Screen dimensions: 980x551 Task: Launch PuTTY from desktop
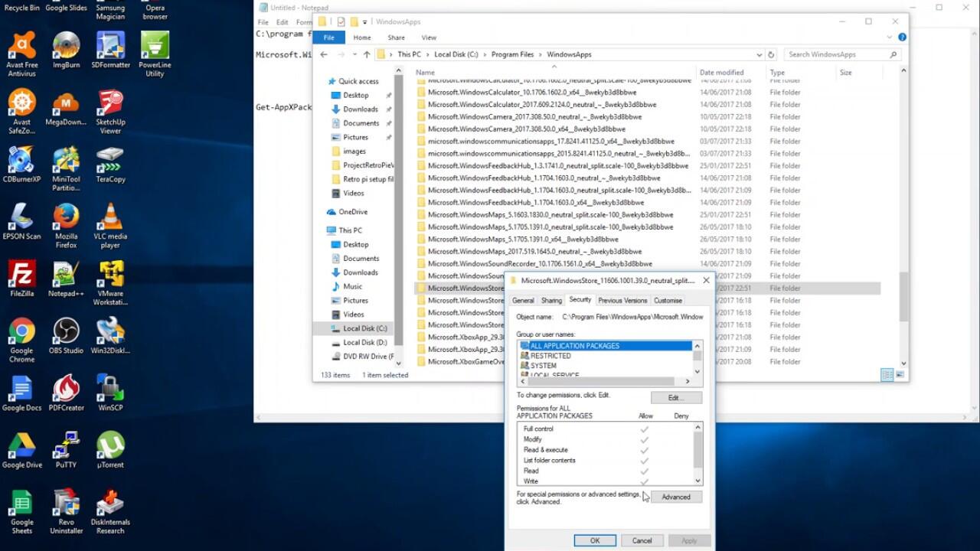coord(66,450)
